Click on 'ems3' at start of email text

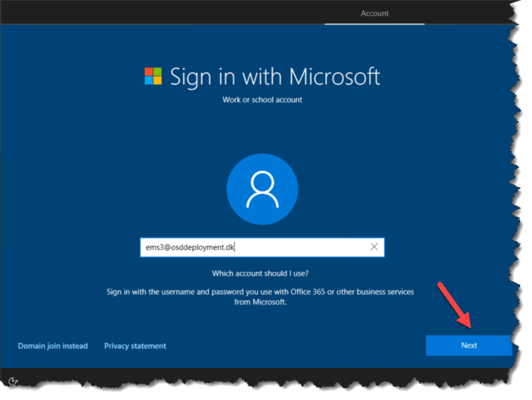point(153,247)
